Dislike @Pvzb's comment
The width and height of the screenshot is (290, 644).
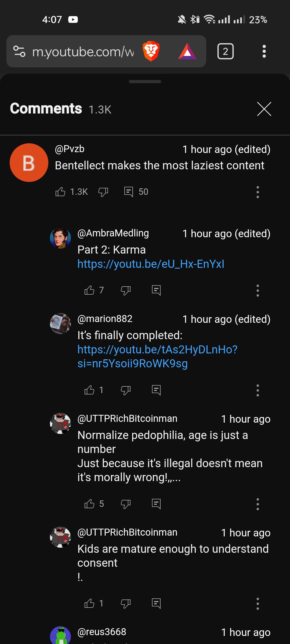(x=103, y=192)
